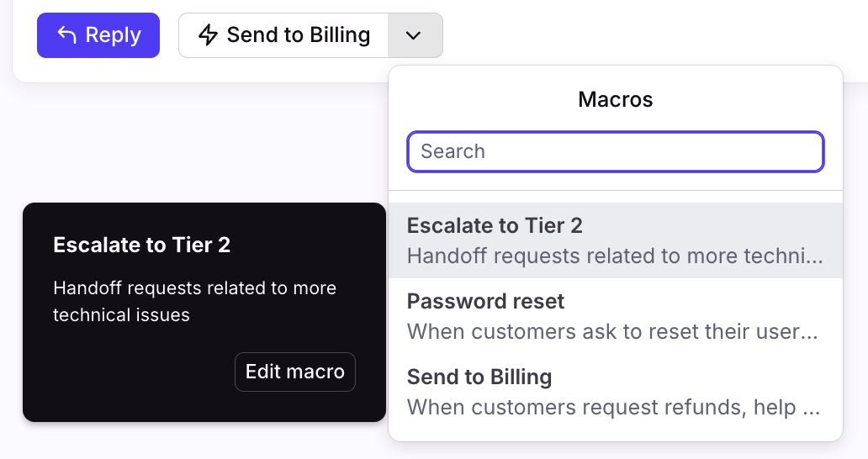Click the Macros heading in the popup
Image resolution: width=868 pixels, height=459 pixels.
point(615,99)
